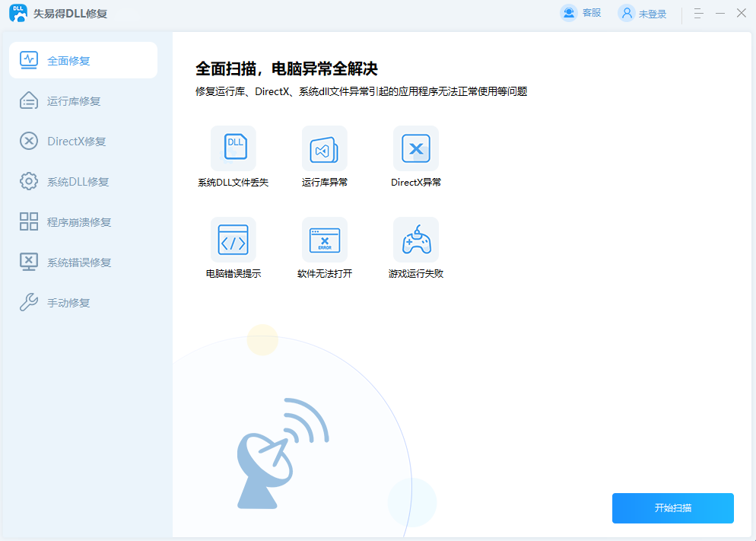Click the 未登录 login text

(653, 14)
